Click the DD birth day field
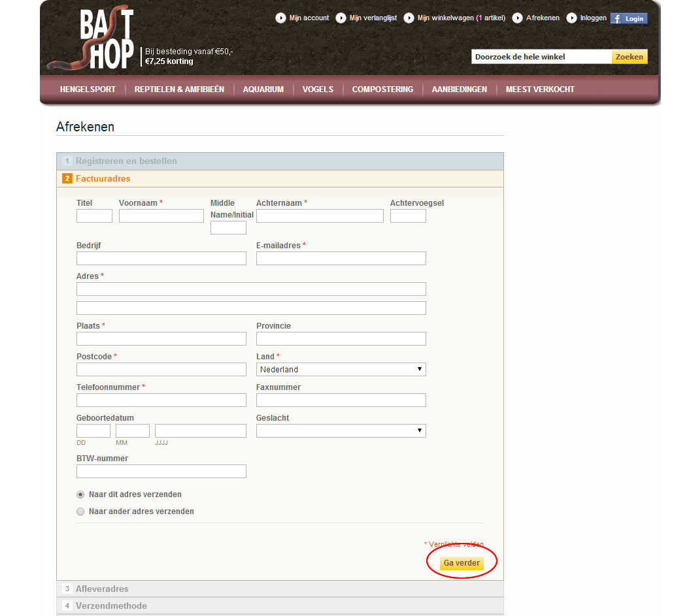 pyautogui.click(x=93, y=431)
